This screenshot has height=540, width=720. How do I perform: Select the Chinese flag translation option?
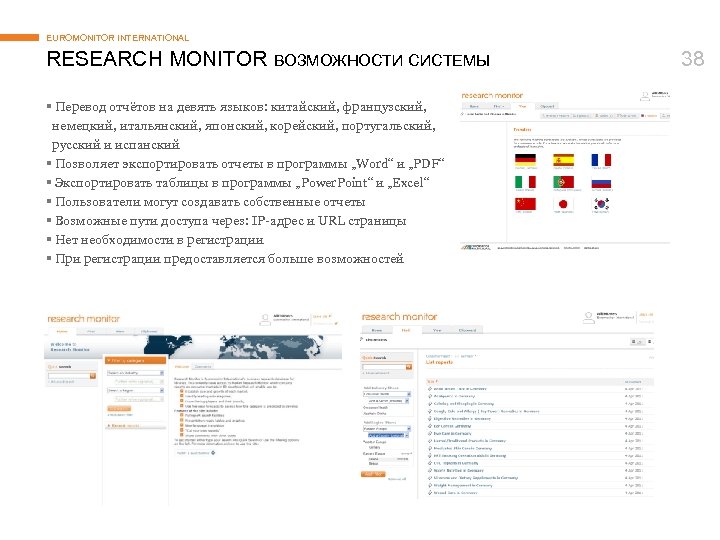[x=525, y=204]
